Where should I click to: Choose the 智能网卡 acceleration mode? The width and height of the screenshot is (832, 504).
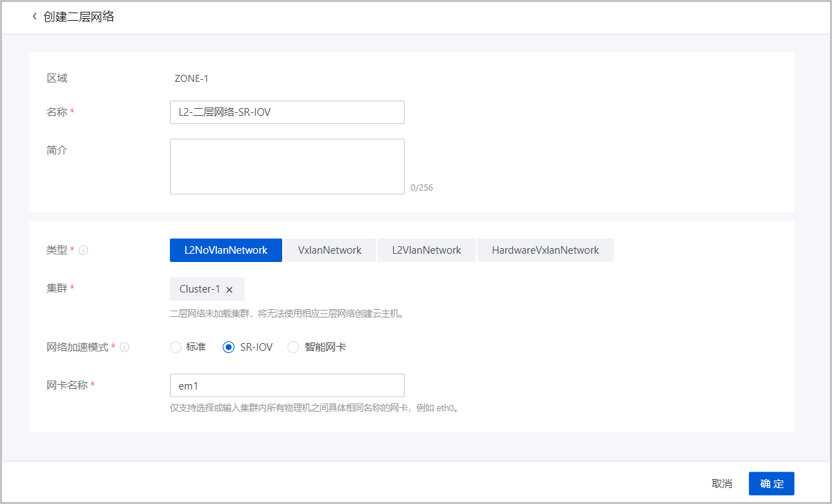click(293, 347)
